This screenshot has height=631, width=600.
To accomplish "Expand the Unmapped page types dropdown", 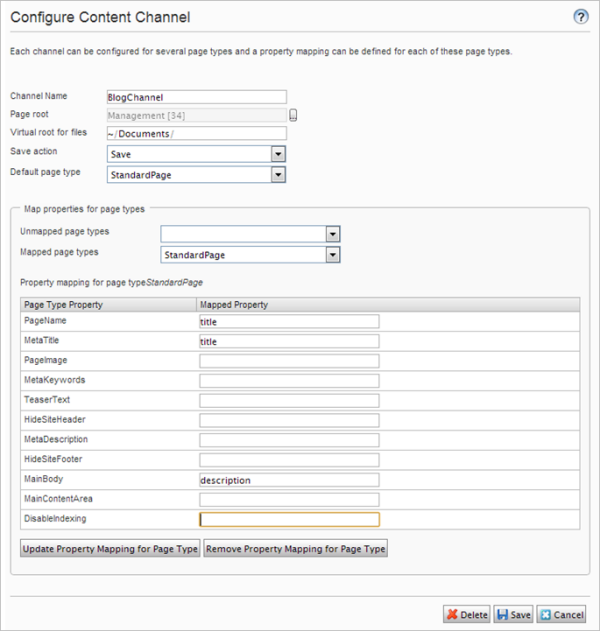I will [x=333, y=234].
